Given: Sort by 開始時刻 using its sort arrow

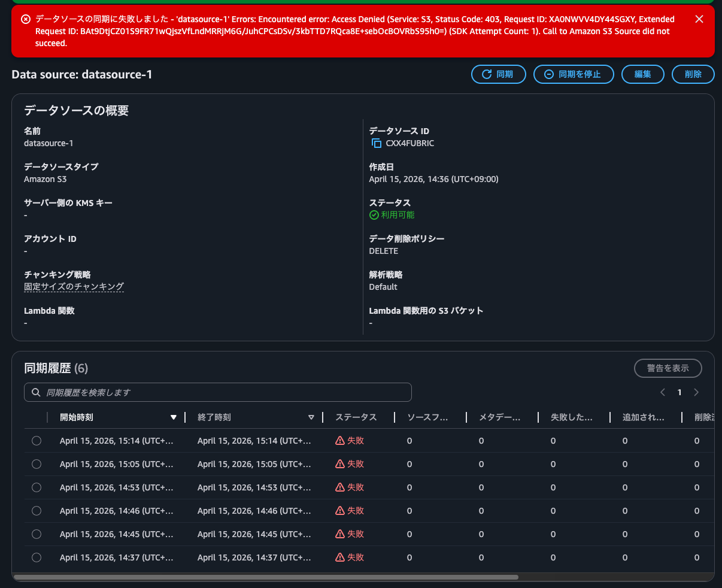Looking at the screenshot, I should tap(174, 417).
